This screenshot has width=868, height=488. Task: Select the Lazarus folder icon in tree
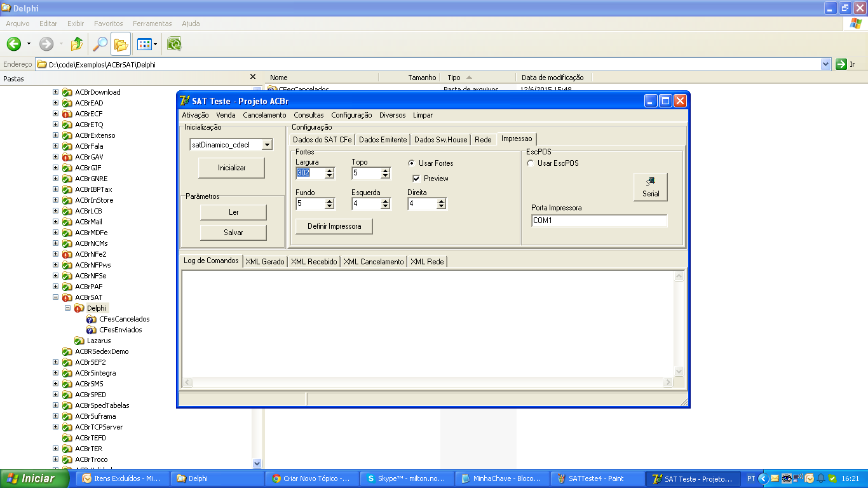click(79, 341)
